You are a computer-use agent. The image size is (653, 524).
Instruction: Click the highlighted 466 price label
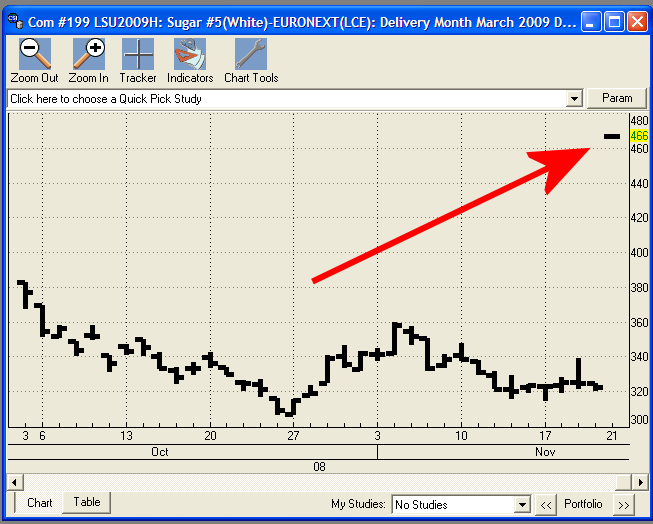coord(639,136)
